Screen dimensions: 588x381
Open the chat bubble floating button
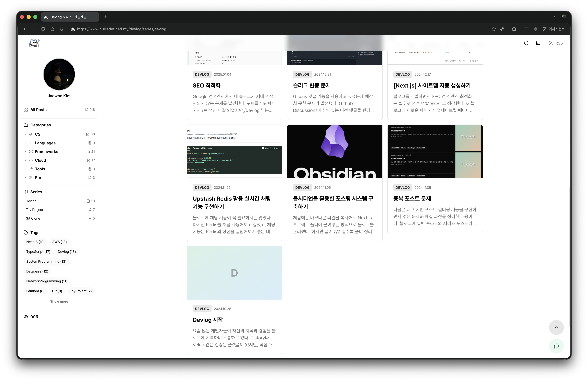pos(556,346)
